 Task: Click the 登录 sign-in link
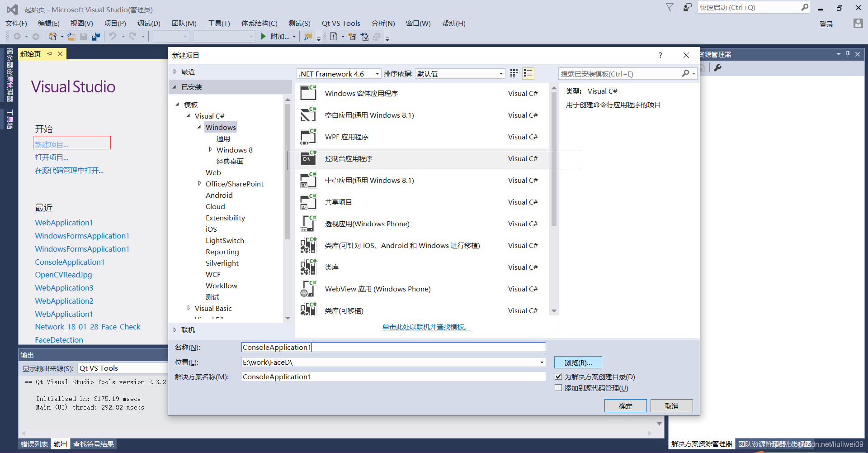coord(826,24)
